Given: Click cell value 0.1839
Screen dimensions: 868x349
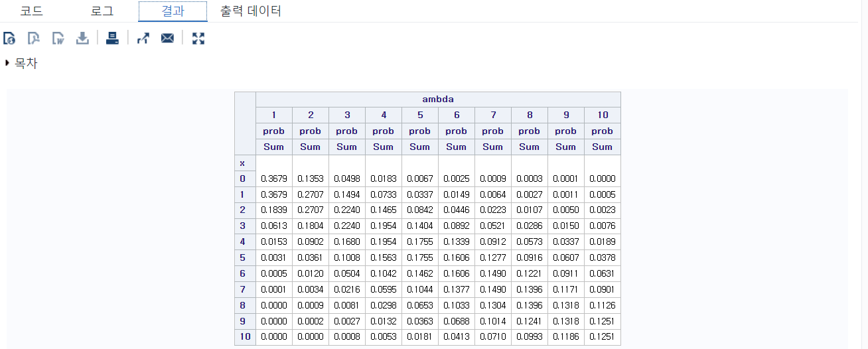Looking at the screenshot, I should 273,210.
